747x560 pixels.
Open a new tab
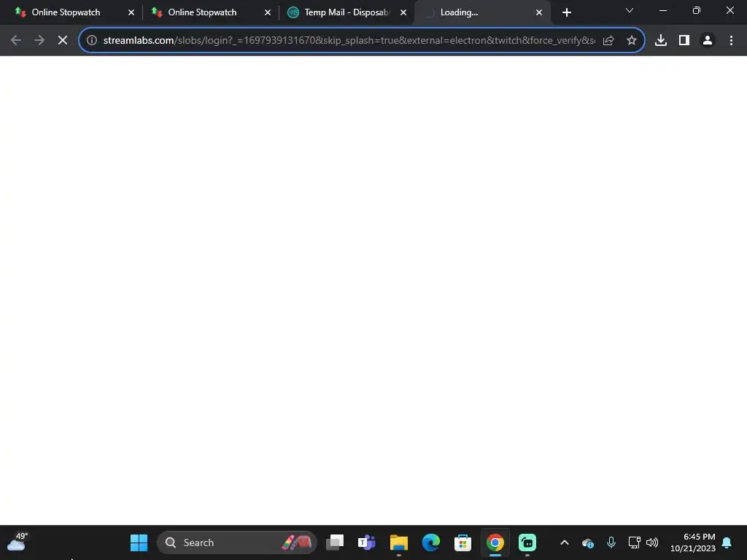coord(566,12)
